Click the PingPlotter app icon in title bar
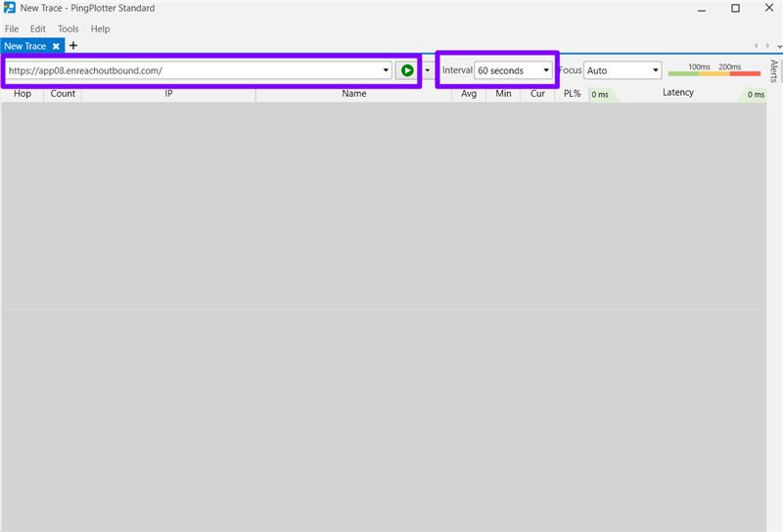This screenshot has height=532, width=783. [x=9, y=8]
